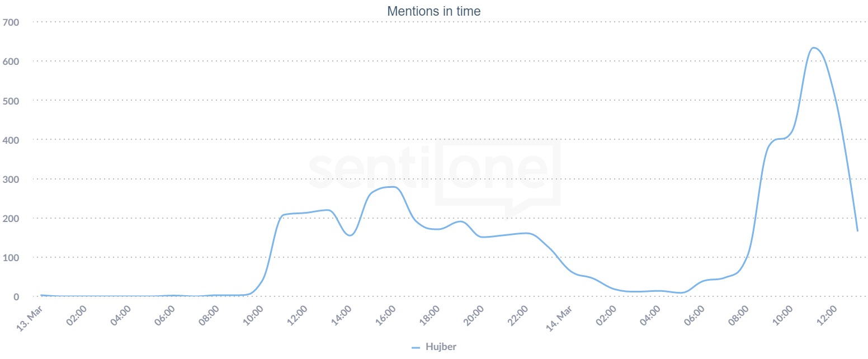Image resolution: width=868 pixels, height=359 pixels.
Task: Click the 'Mentions in time' chart title
Action: tap(433, 11)
